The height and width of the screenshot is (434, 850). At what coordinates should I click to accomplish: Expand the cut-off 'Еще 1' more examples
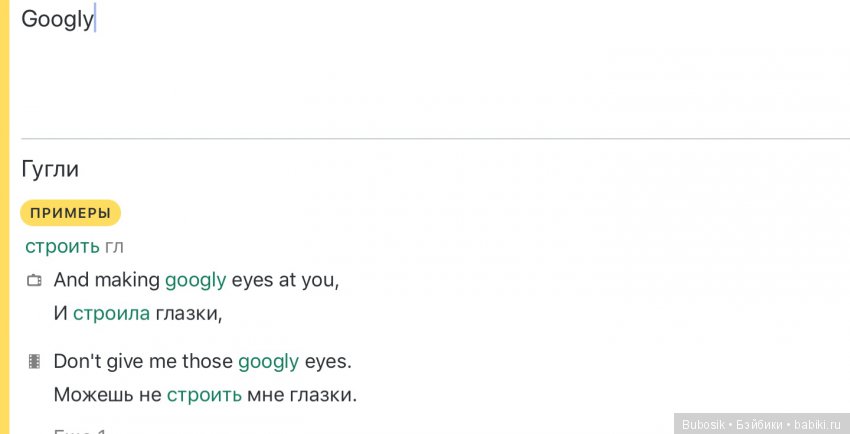point(80,430)
